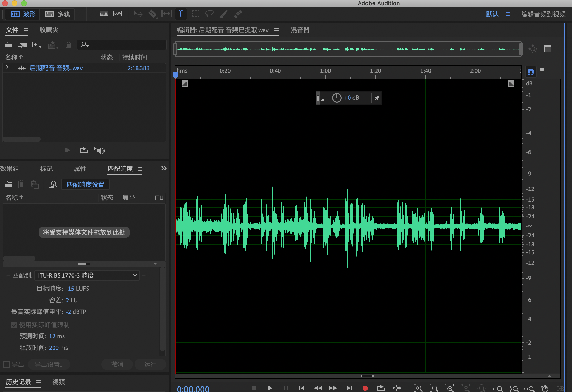Click zoom navigator full zoom icon

pyautogui.click(x=533, y=49)
